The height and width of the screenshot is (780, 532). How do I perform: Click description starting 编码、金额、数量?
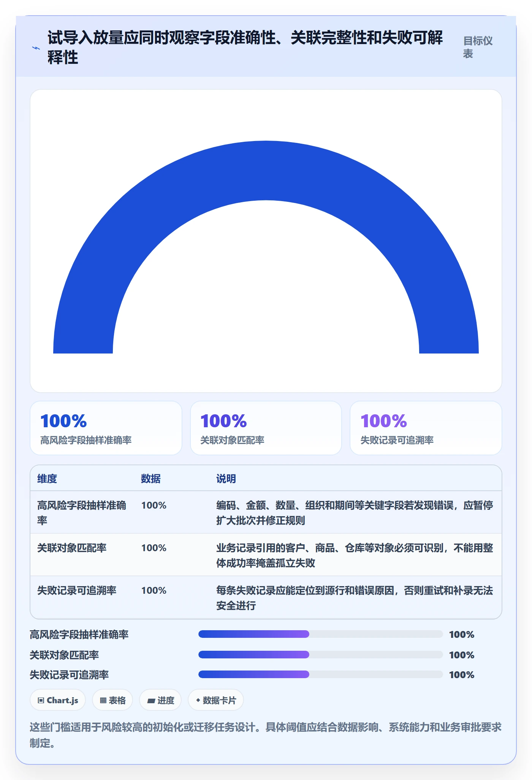click(x=355, y=512)
